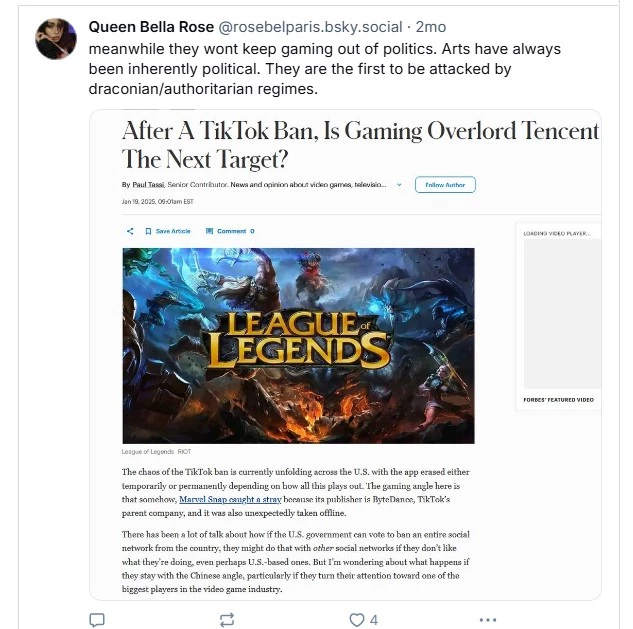Click the Forbes' Featured Video label
Image resolution: width=633 pixels, height=629 pixels.
coord(558,400)
